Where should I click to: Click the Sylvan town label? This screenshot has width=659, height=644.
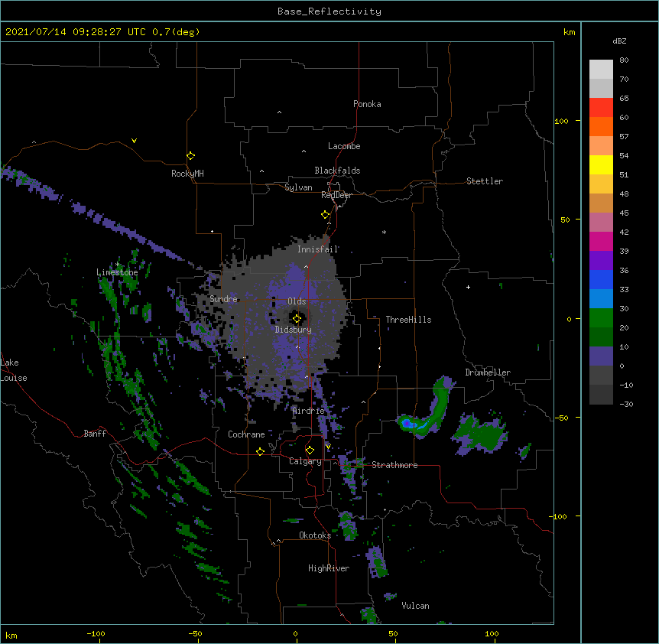(298, 187)
